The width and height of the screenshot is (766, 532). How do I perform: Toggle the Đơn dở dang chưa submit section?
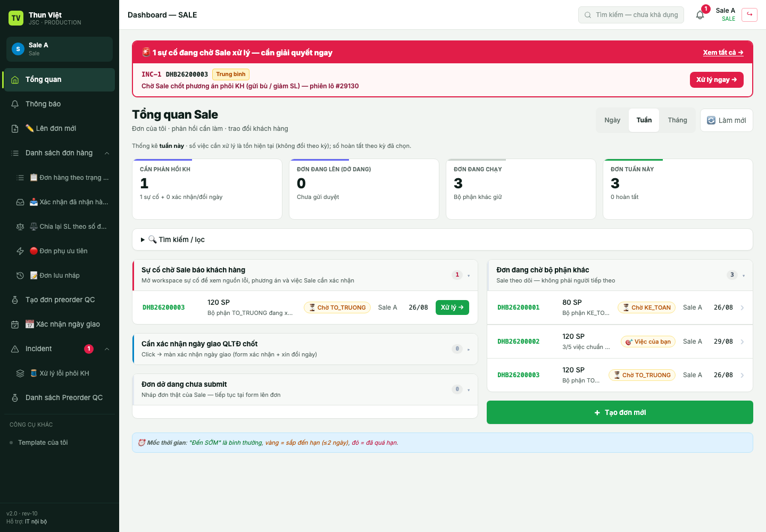[x=305, y=389]
